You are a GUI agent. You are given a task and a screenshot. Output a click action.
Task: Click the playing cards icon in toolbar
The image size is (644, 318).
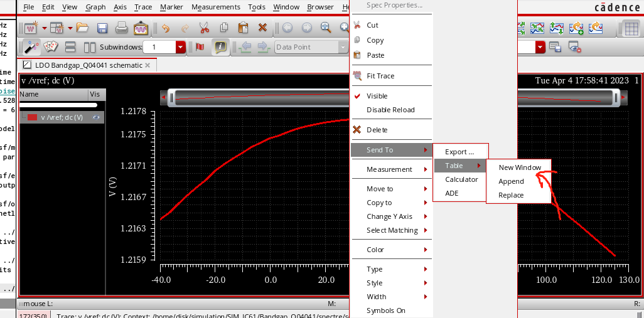(50, 47)
